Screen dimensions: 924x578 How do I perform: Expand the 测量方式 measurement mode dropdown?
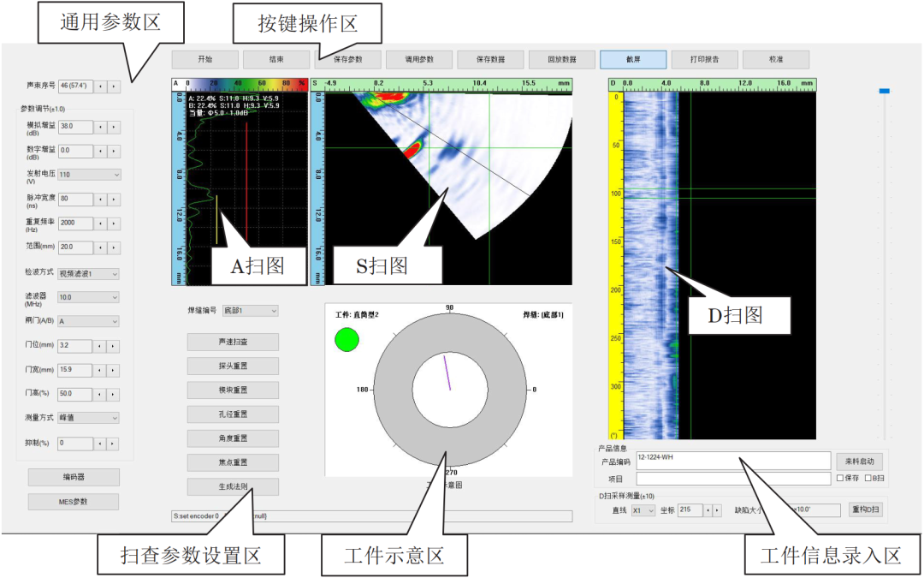pos(88,418)
